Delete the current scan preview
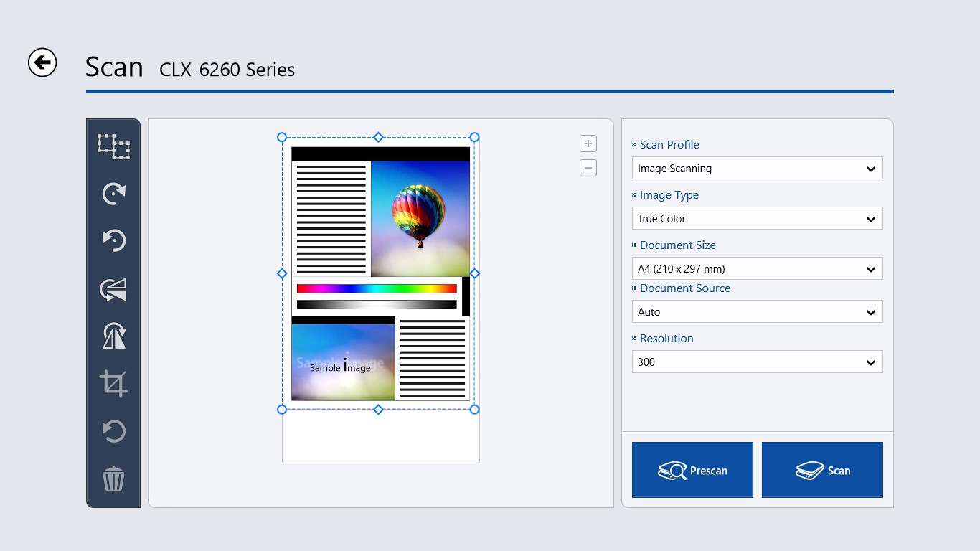Viewport: 980px width, 551px height. coord(113,479)
